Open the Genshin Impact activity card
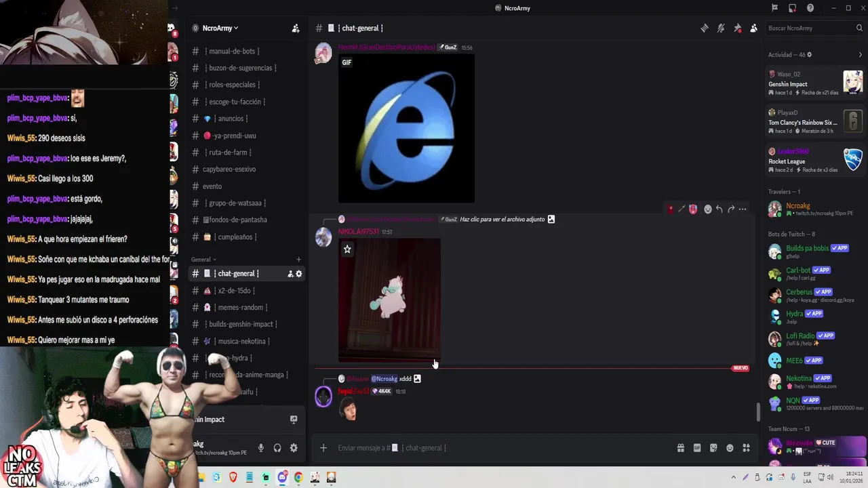 tap(815, 83)
